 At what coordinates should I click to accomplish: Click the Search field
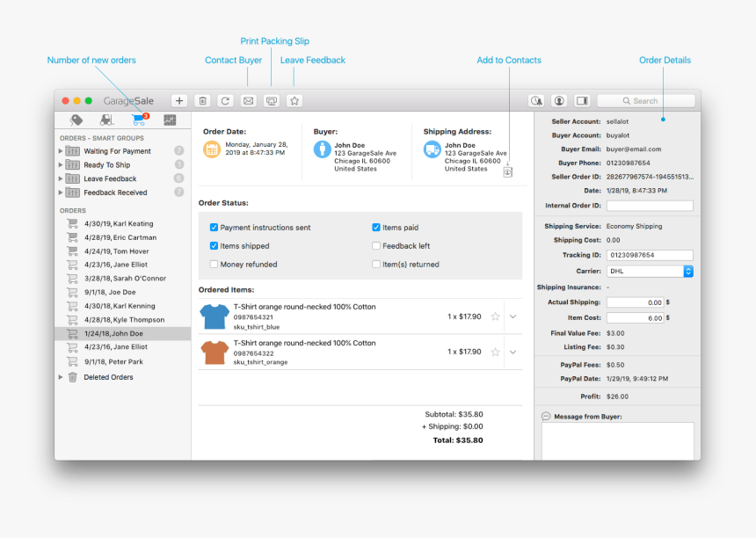pos(646,100)
